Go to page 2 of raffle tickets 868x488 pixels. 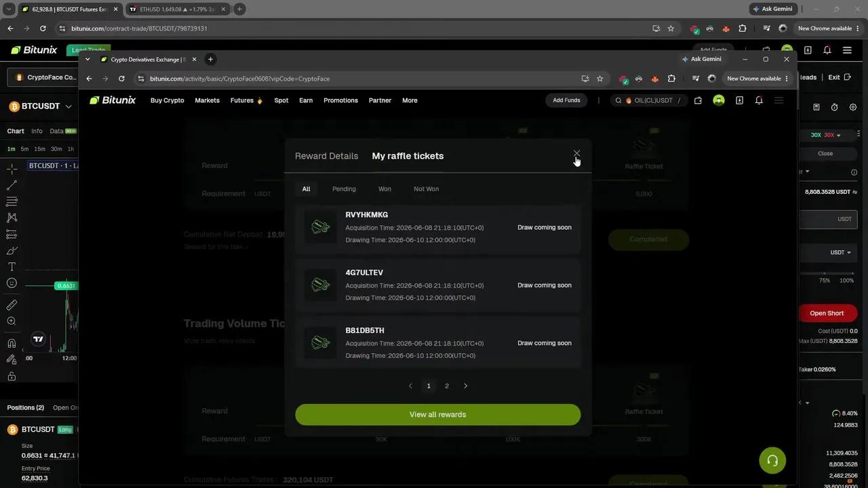tap(447, 386)
